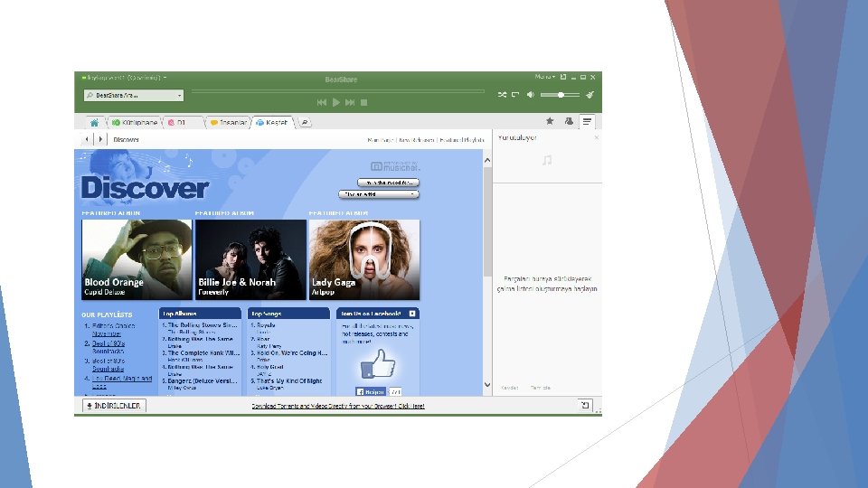This screenshot has height=488, width=868.
Task: Switch to the DJ tab
Action: pyautogui.click(x=182, y=122)
